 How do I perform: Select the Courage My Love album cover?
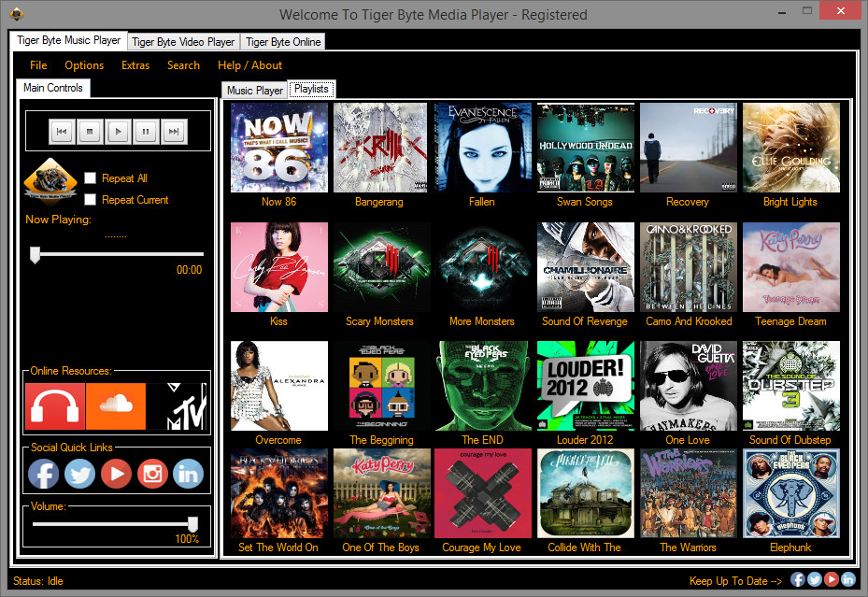(483, 493)
